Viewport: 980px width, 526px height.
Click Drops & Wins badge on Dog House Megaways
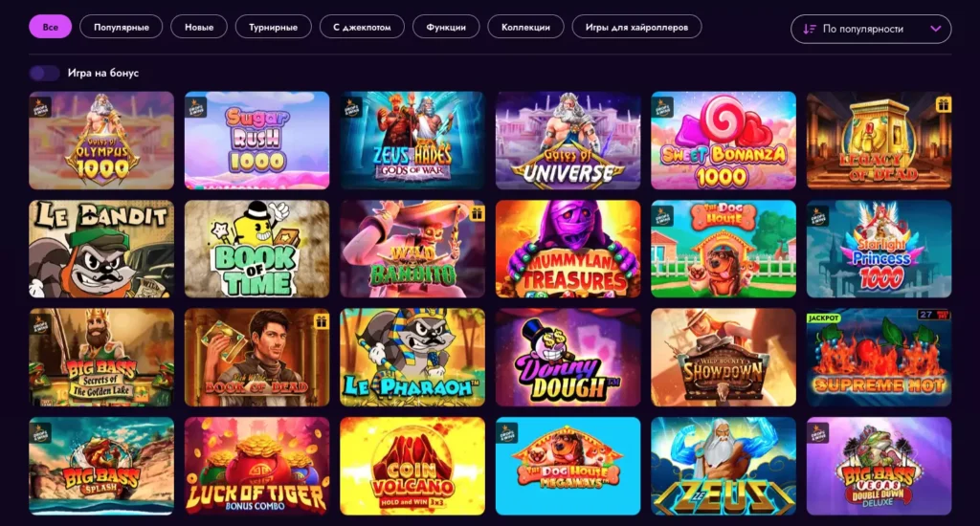point(507,433)
